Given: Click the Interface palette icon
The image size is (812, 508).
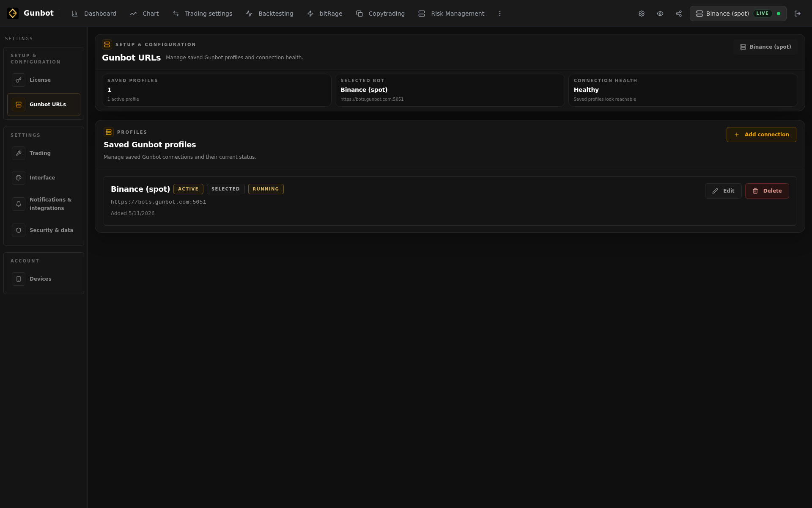Looking at the screenshot, I should pyautogui.click(x=19, y=178).
